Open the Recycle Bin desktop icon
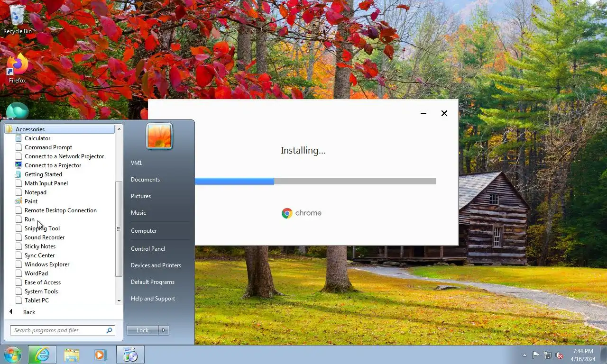The height and width of the screenshot is (364, 607). (x=18, y=19)
